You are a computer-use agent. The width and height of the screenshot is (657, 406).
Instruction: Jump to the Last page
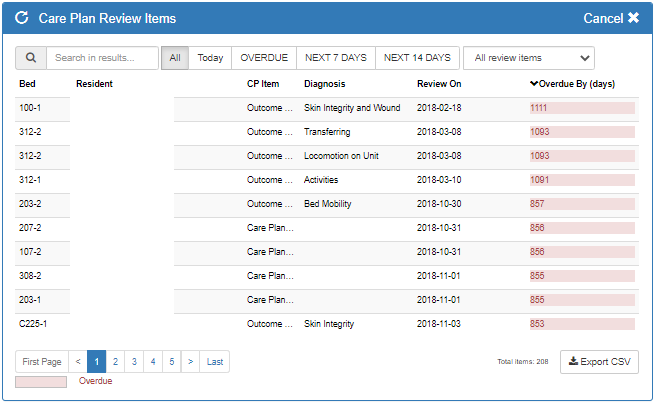215,362
